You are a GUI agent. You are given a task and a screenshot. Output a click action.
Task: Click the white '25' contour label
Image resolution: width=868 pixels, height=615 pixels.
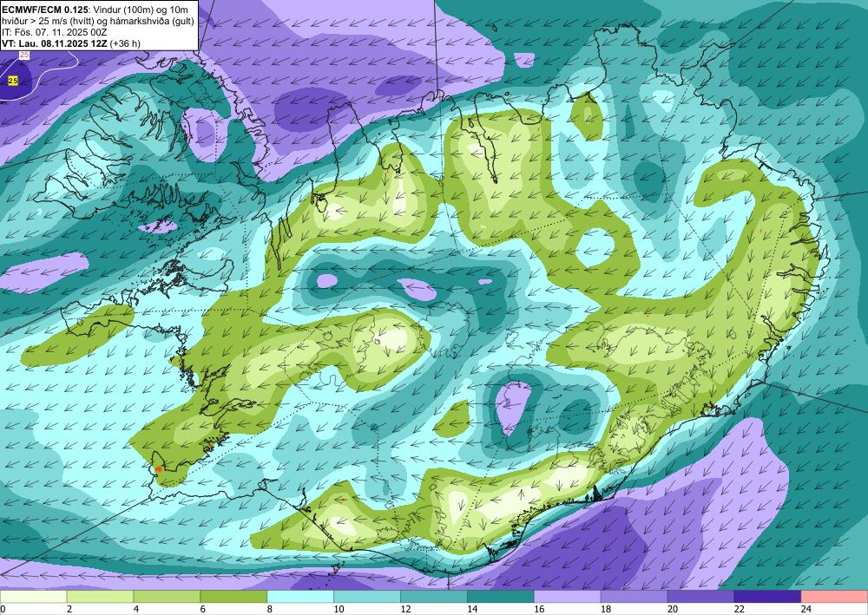tap(24, 55)
